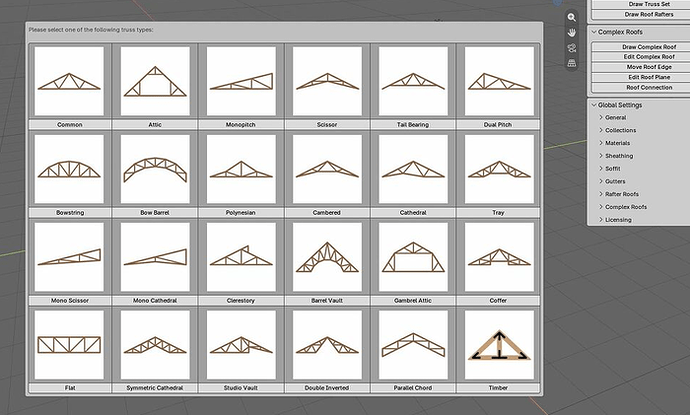Pick the Bowstring truss image
Image resolution: width=690 pixels, height=415 pixels.
pos(69,169)
